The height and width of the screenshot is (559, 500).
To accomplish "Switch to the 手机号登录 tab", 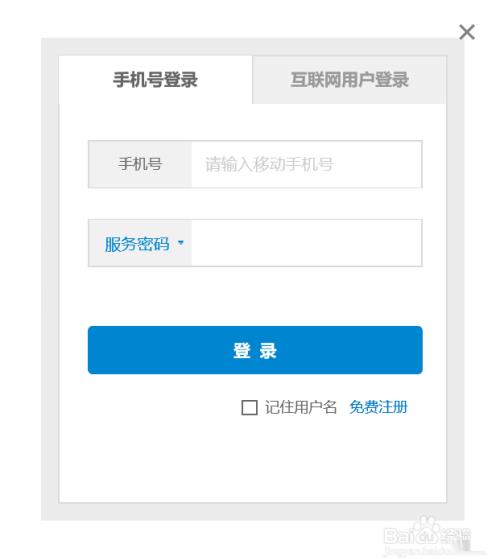I will pyautogui.click(x=155, y=80).
